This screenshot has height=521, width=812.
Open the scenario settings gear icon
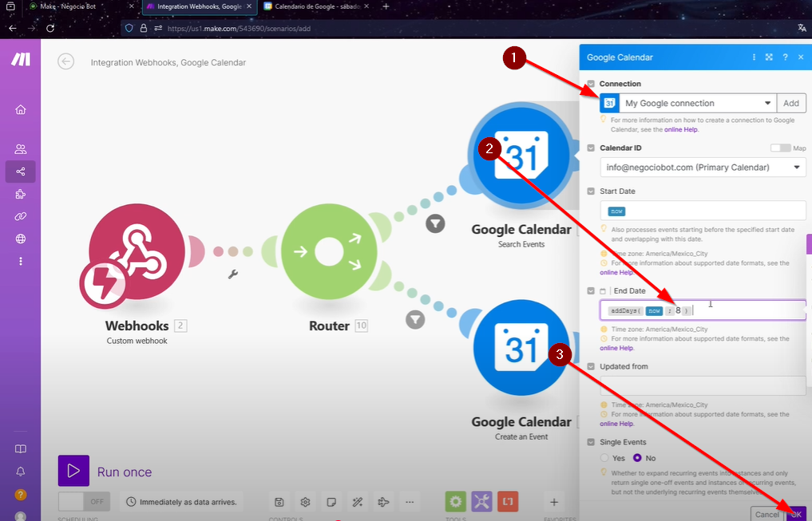pyautogui.click(x=305, y=502)
